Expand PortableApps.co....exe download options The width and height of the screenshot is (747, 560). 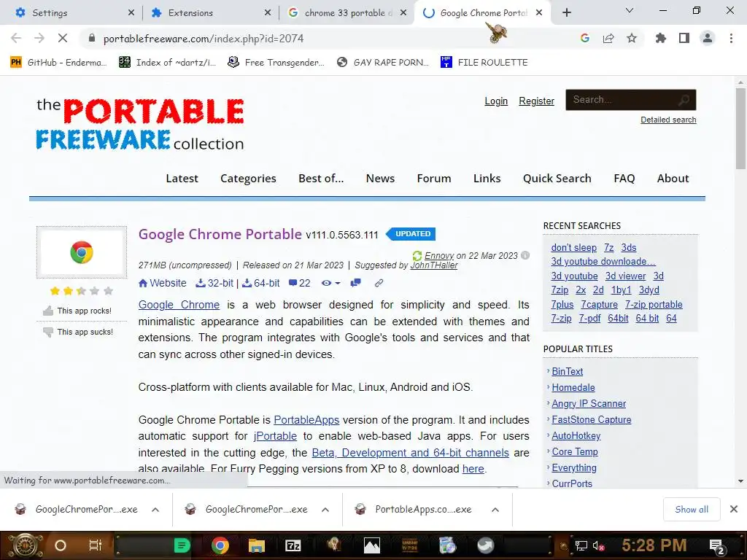(495, 510)
